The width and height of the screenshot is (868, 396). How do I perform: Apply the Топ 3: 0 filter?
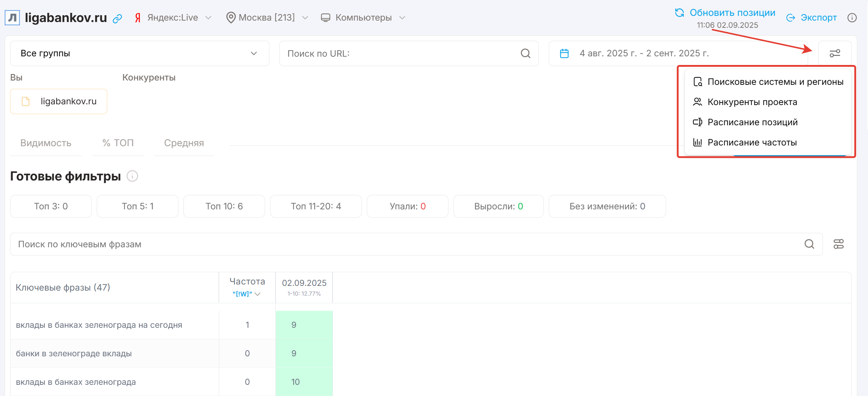point(51,206)
